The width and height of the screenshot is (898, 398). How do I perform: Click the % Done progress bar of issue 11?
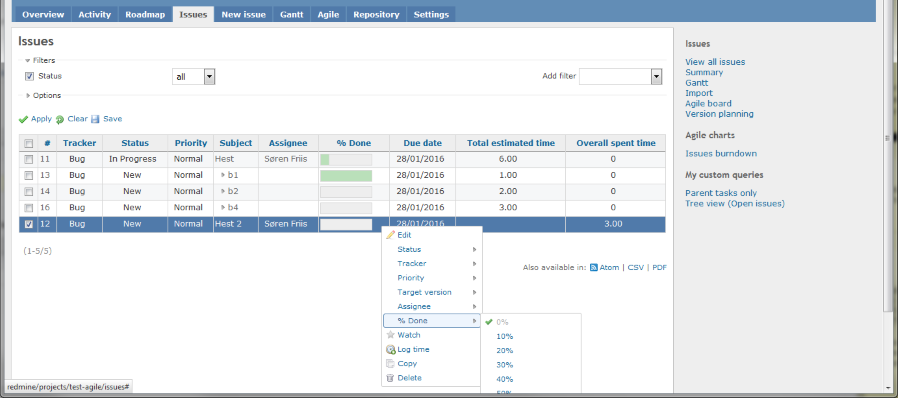click(x=346, y=159)
